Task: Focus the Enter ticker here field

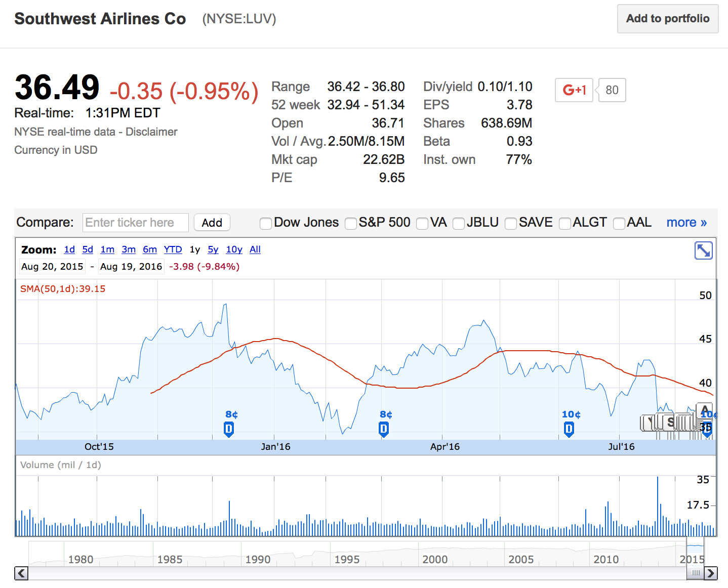Action: (136, 223)
